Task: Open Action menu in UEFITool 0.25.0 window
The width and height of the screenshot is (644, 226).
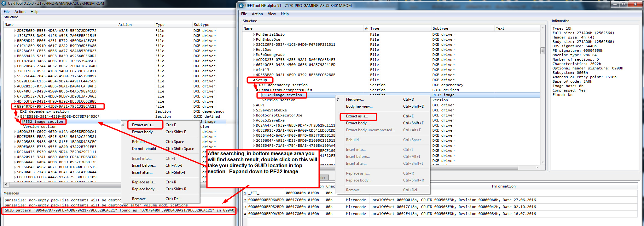Action: pos(20,12)
